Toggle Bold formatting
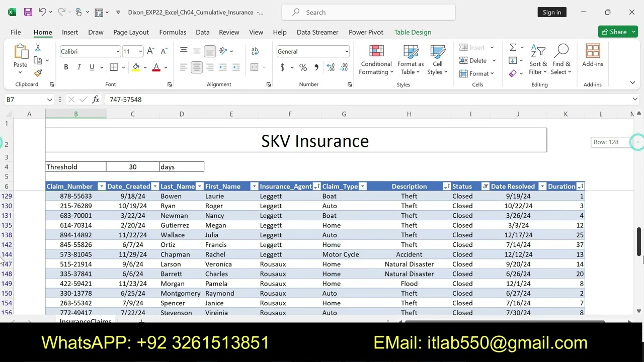The image size is (644, 362). point(66,67)
